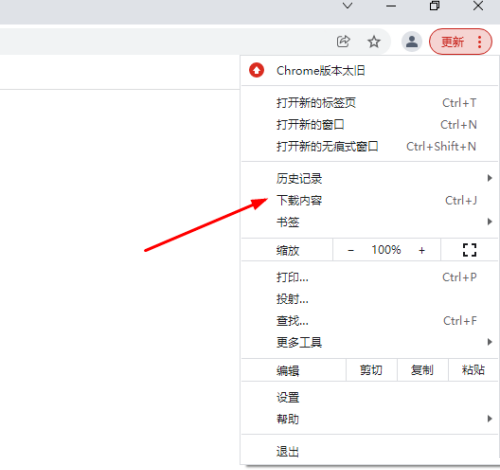Choose 打开新的无痕式窗口

click(369, 146)
